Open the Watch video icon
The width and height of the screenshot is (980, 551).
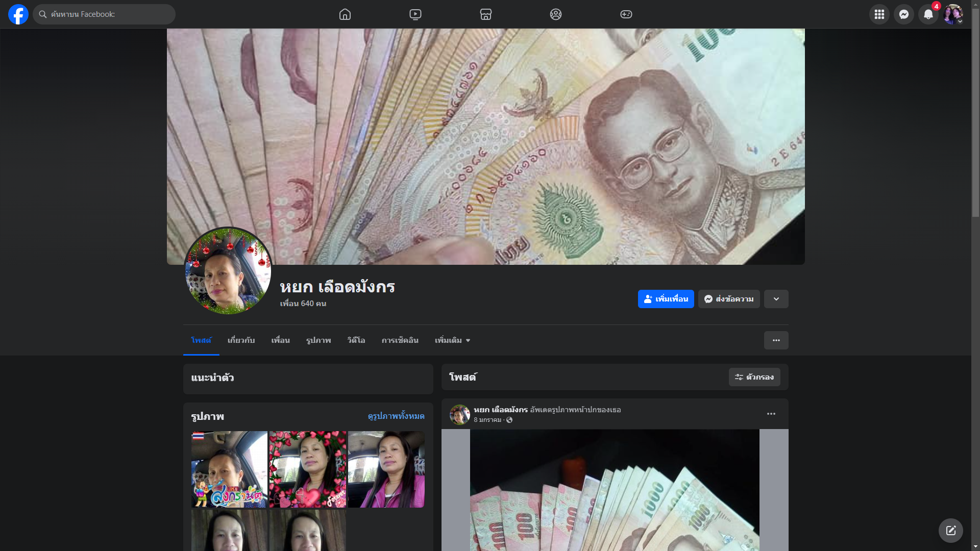point(415,14)
